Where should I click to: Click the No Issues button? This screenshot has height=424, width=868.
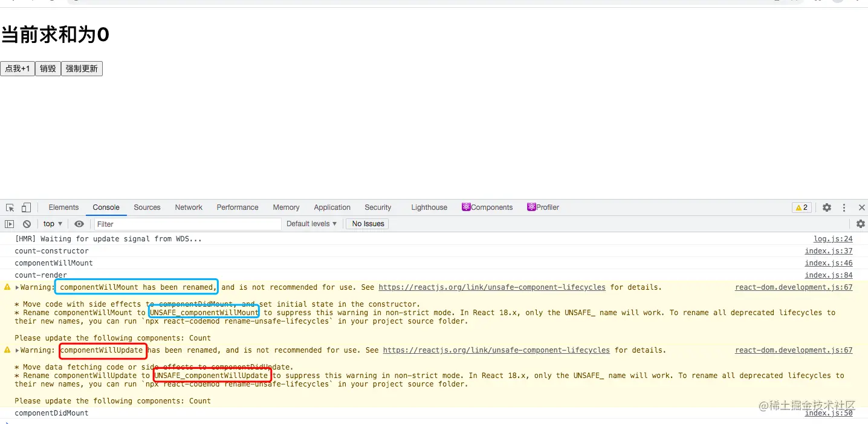(368, 224)
